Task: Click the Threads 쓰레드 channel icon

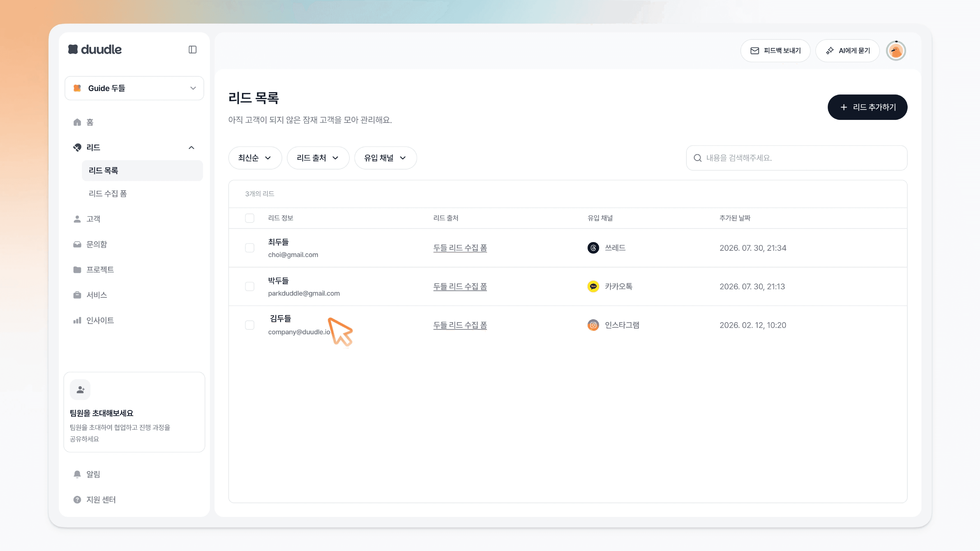Action: coord(593,248)
